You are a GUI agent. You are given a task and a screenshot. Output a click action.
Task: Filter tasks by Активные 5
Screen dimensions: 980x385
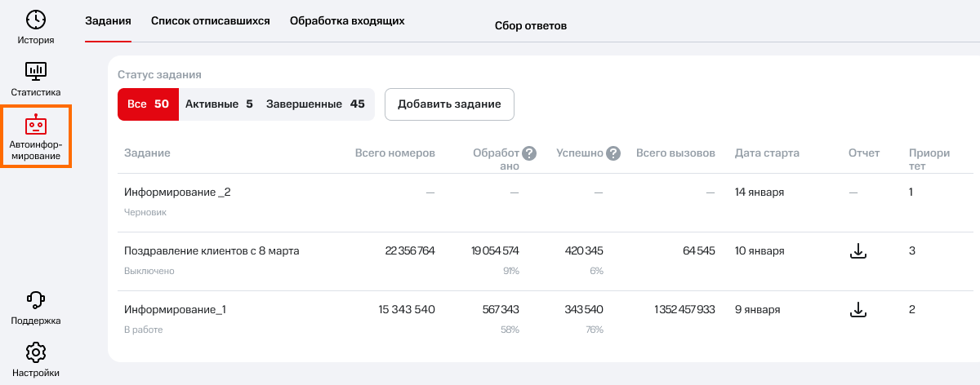click(219, 104)
